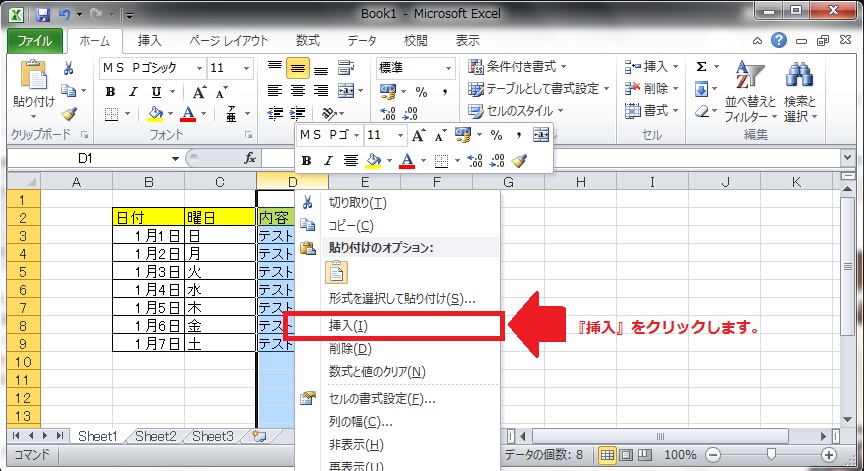864x471 pixels.
Task: Click the Undo arrow in quick access toolbar
Action: [x=65, y=14]
